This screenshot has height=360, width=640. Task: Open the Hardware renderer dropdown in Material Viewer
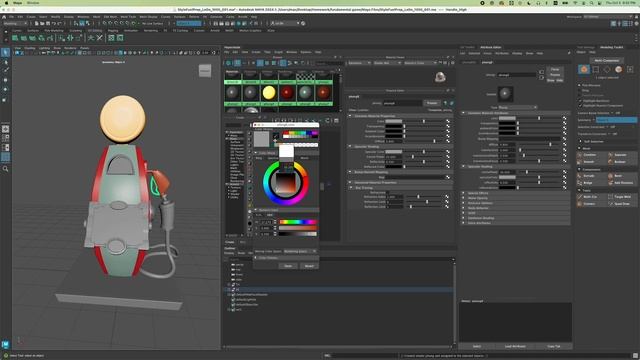pos(359,63)
